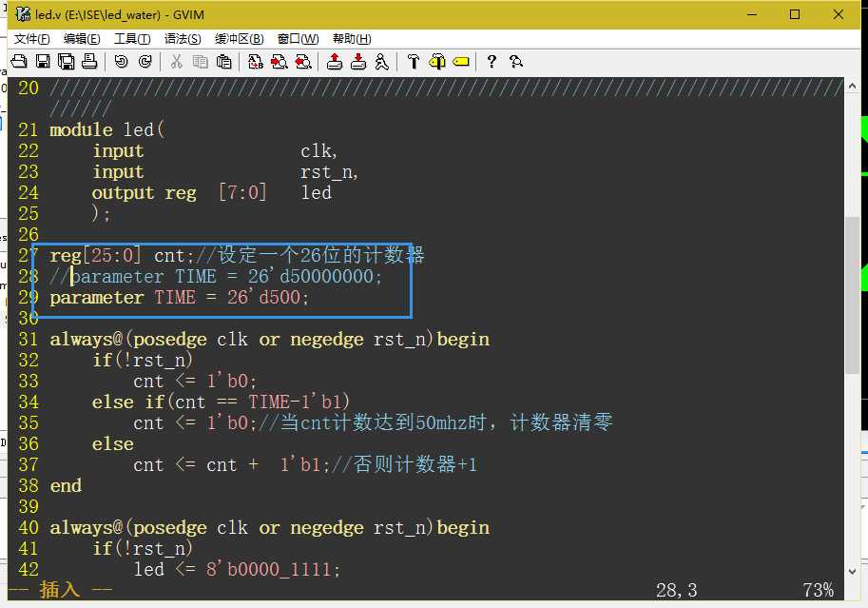Screen dimensions: 868x608
Task: Click the Undo toolbar icon
Action: click(x=121, y=61)
